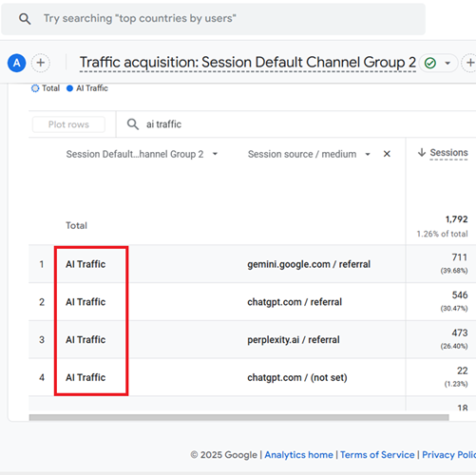Click the search magnifier icon at top
Screen dimensions: 476x475
[x=25, y=19]
